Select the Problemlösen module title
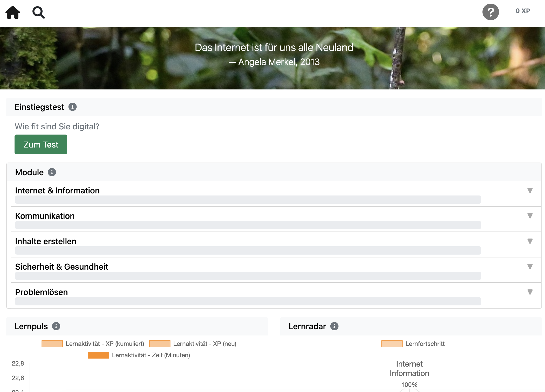This screenshot has height=392, width=545. tap(42, 292)
